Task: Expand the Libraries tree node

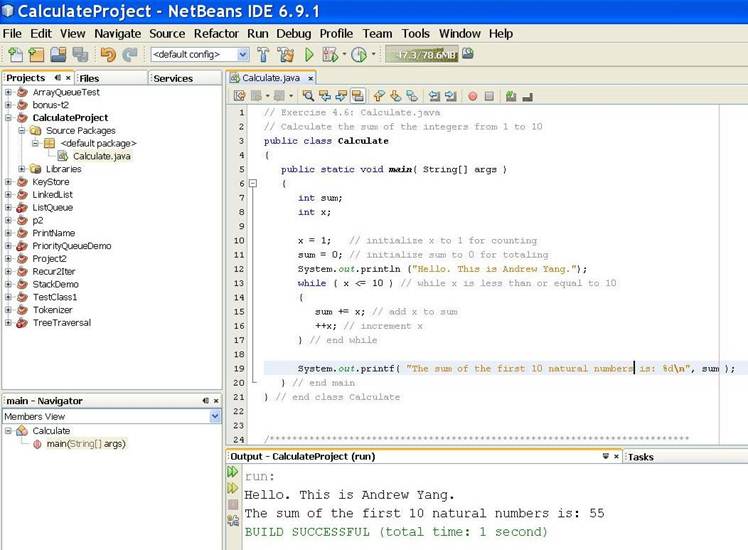Action: (22, 169)
